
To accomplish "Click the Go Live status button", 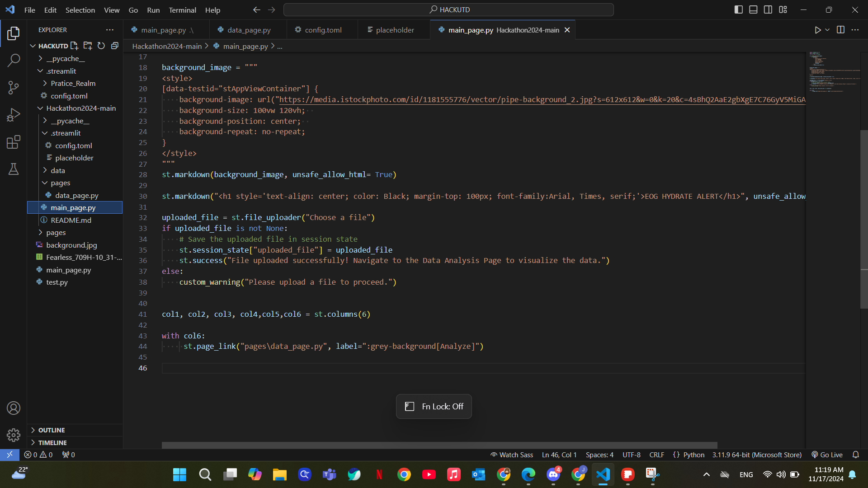I will pos(827,455).
